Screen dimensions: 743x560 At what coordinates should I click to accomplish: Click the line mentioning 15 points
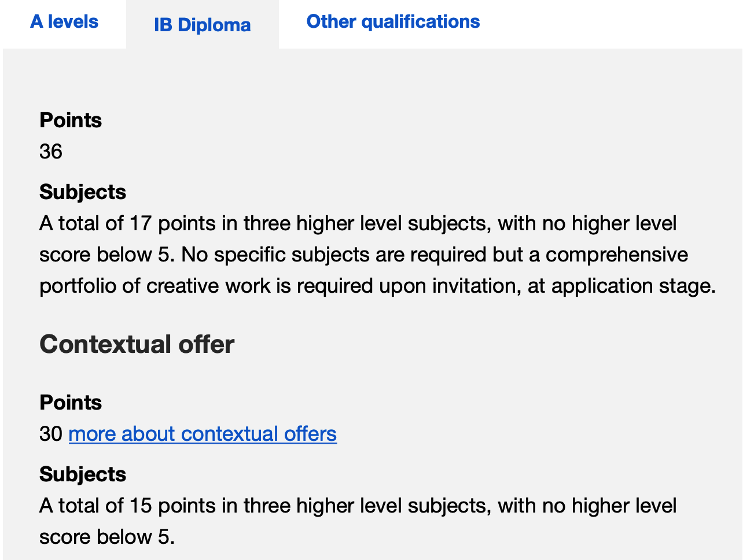[358, 506]
